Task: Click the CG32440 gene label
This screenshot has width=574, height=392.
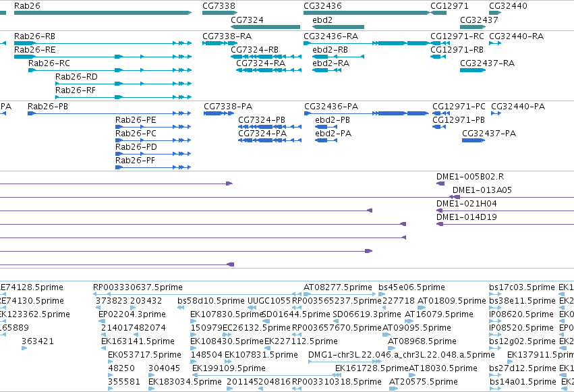Action: point(508,6)
